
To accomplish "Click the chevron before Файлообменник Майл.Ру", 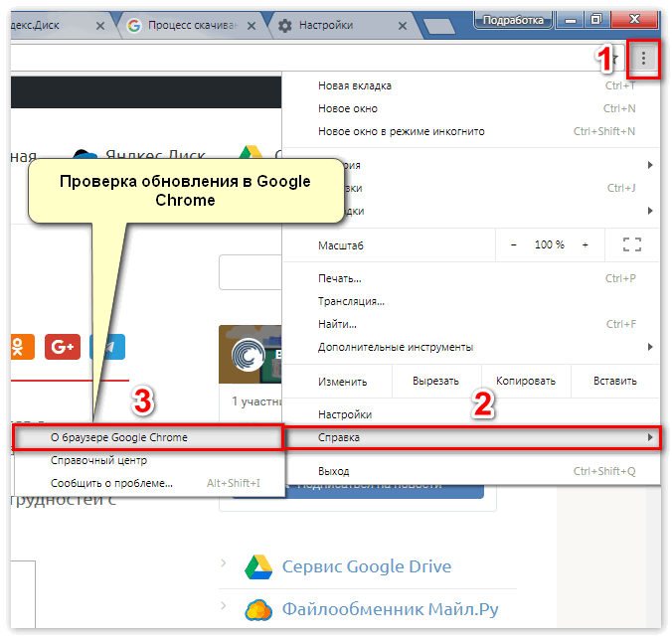I will [224, 605].
